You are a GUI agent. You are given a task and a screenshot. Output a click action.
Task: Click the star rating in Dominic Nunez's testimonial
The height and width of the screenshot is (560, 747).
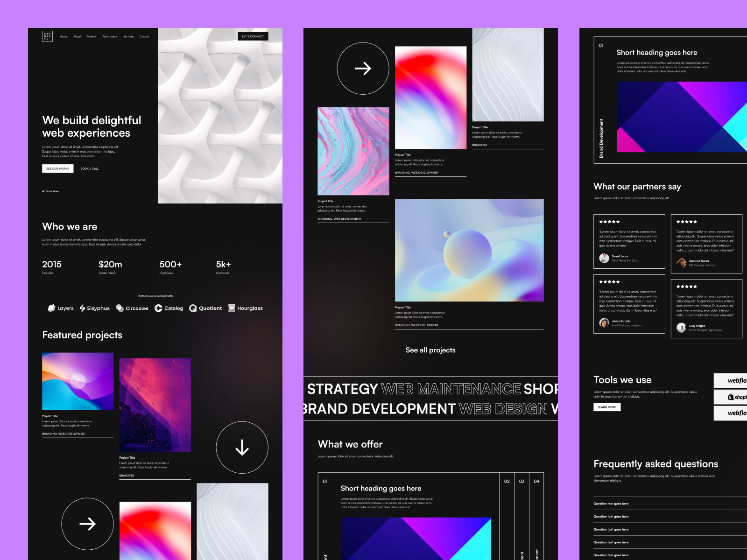686,222
